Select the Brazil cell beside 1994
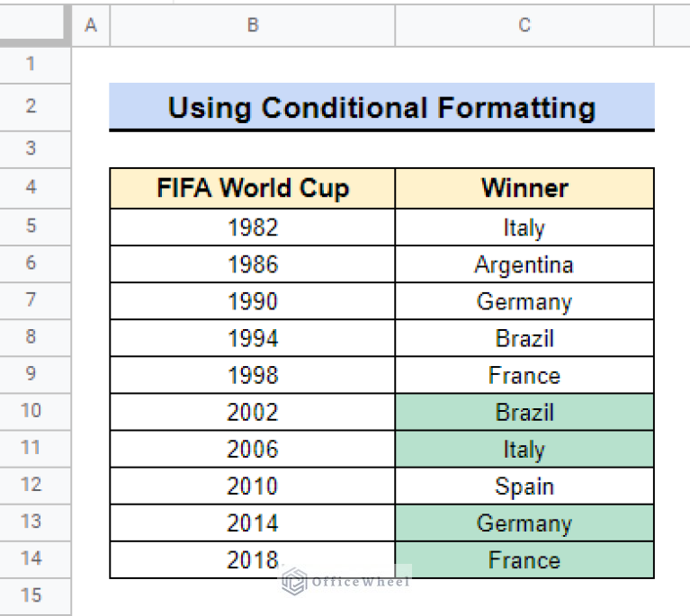The height and width of the screenshot is (616, 690). click(524, 338)
